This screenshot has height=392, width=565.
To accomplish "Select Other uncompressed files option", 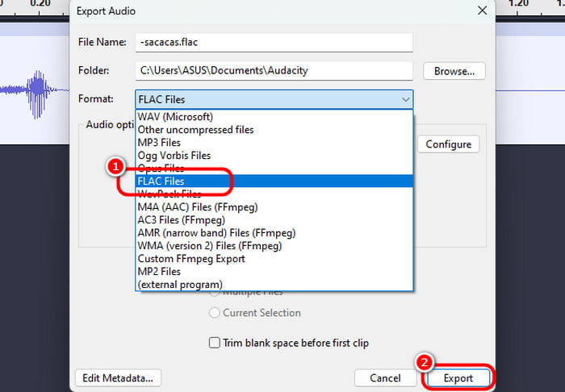I will pyautogui.click(x=274, y=130).
